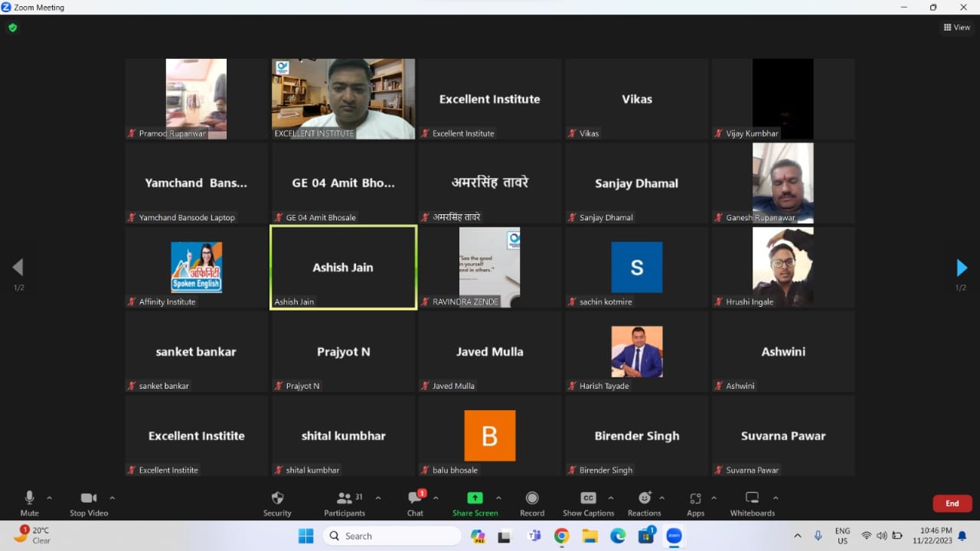Click Affinity Institute Spoken English tile
The width and height of the screenshot is (980, 551).
tap(196, 267)
